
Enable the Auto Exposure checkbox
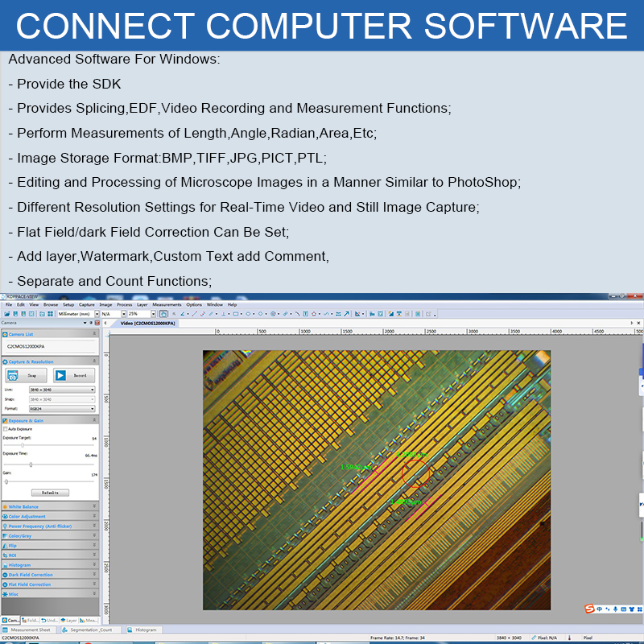coord(6,429)
